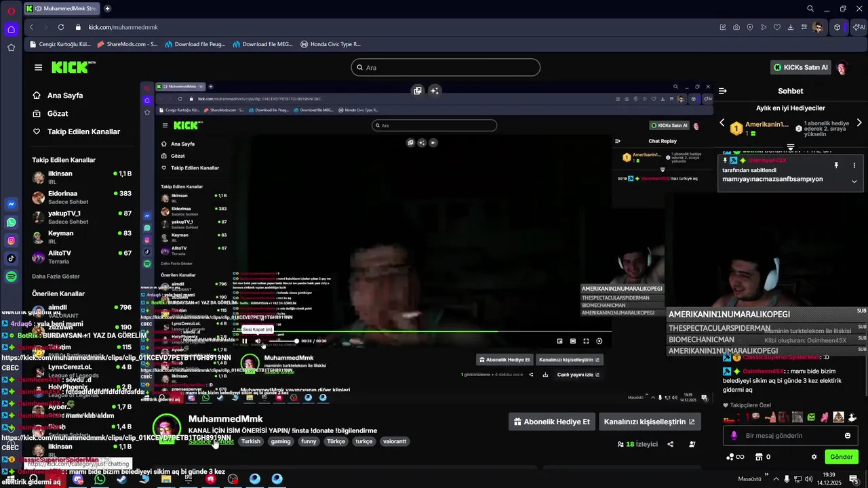868x488 pixels.
Task: Click the user icon beside share
Action: click(692, 445)
